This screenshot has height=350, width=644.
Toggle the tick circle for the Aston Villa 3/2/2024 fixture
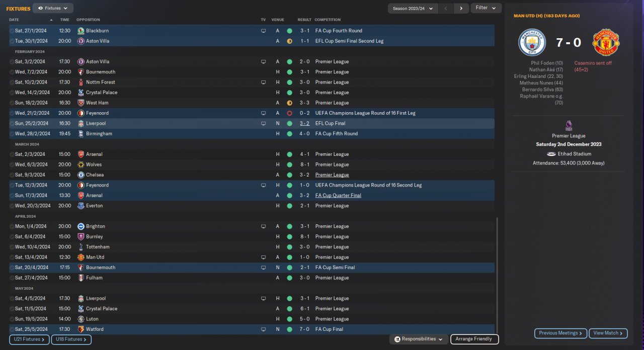pyautogui.click(x=12, y=61)
